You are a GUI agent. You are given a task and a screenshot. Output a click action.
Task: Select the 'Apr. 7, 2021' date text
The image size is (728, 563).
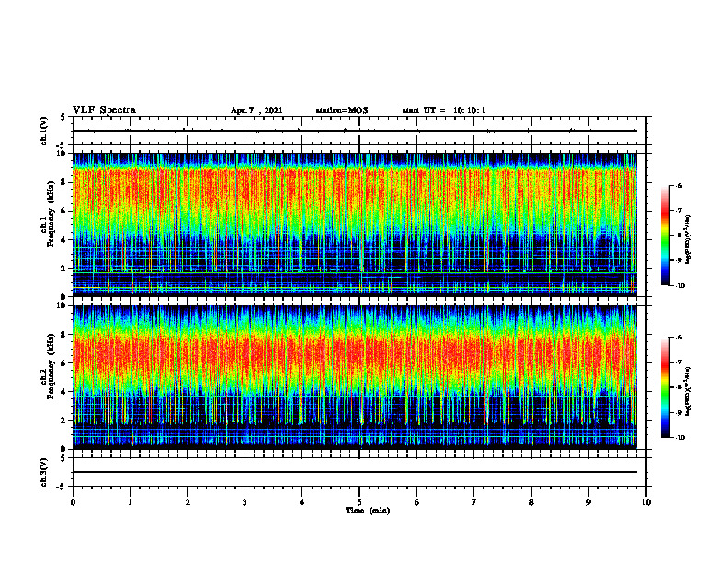click(256, 110)
